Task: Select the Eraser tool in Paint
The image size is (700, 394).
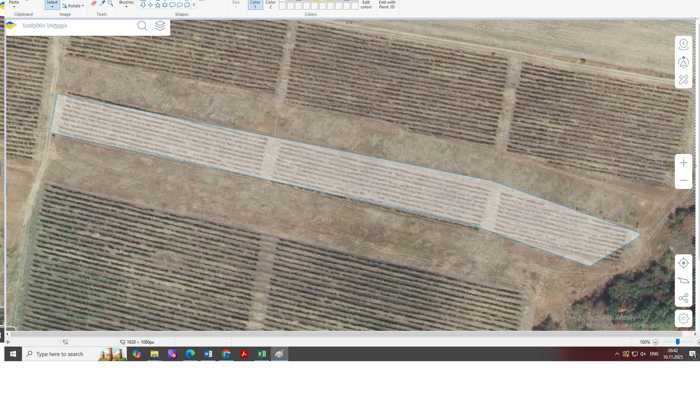Action: pyautogui.click(x=94, y=3)
